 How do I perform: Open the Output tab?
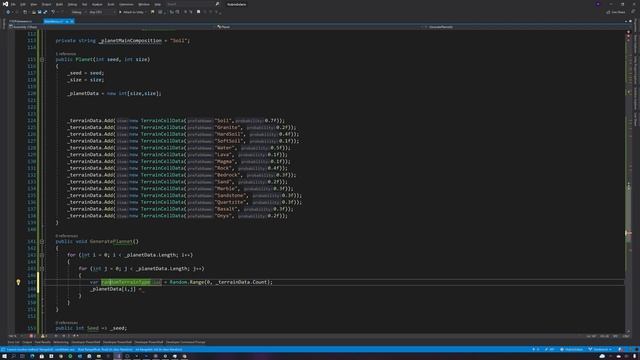(x=27, y=342)
